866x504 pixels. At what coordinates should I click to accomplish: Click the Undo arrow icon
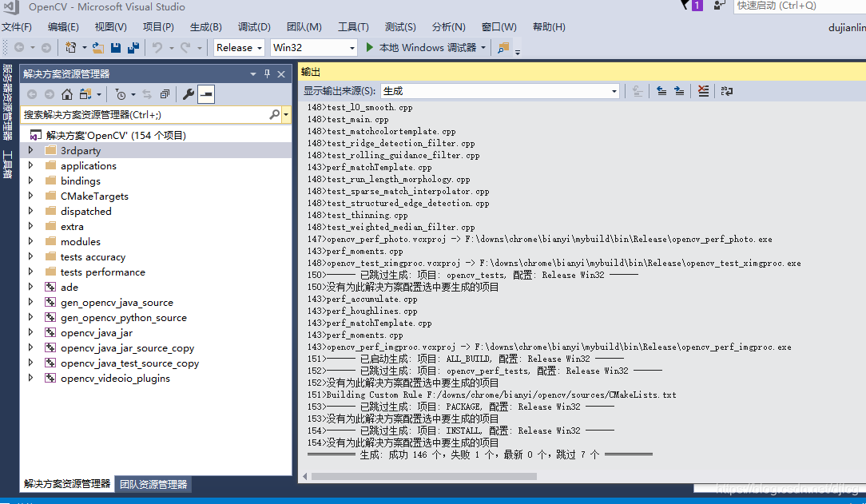[x=157, y=48]
